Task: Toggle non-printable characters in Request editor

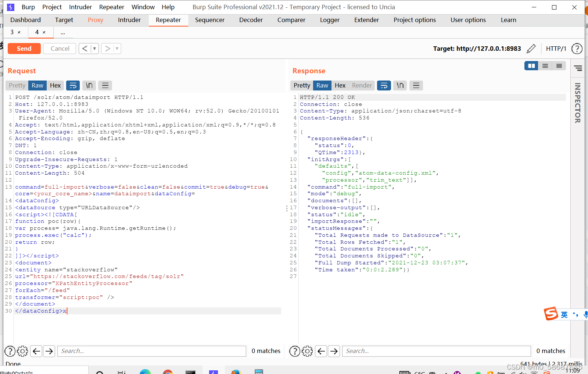Action: (x=89, y=85)
